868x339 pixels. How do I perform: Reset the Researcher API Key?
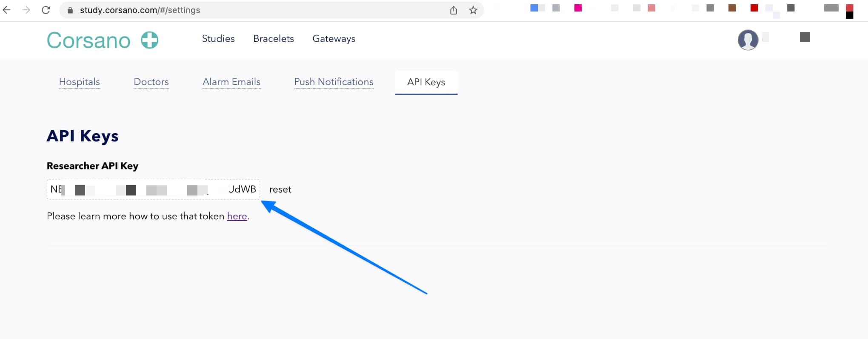280,190
